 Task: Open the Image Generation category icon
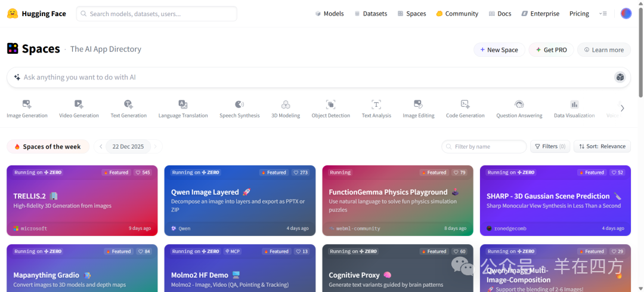27,104
